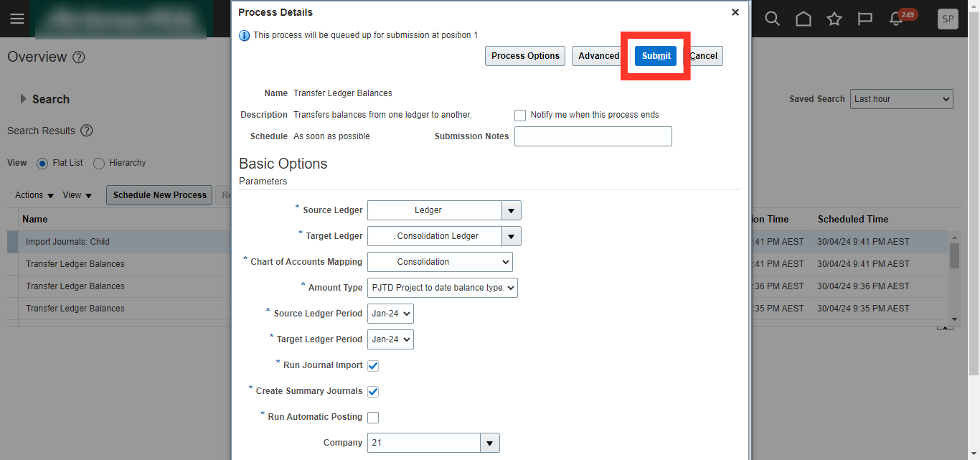The image size is (980, 460).
Task: Open the SP user profile avatar
Action: 948,19
